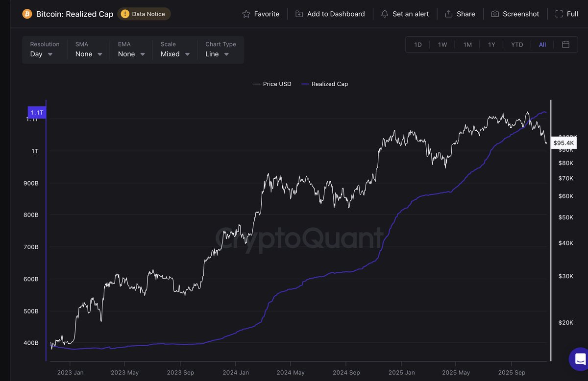Screen dimensions: 588x381
Task: Open the Resolution Day dropdown
Action: (45, 49)
